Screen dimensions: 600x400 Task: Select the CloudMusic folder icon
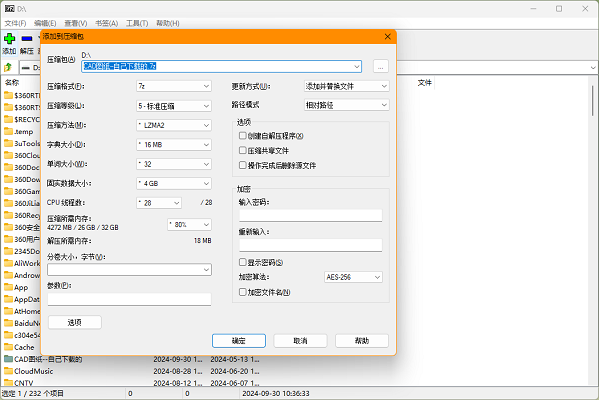[8, 371]
